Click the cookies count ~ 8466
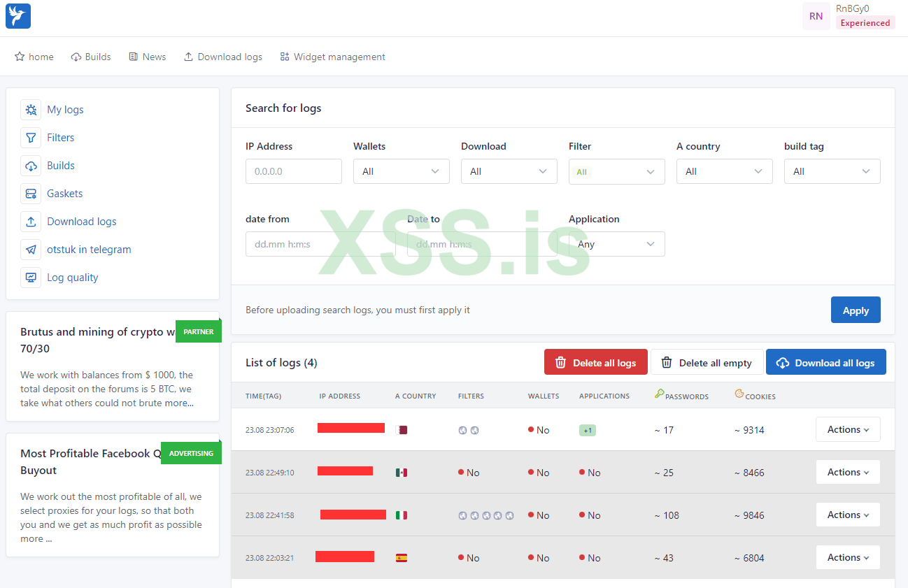The height and width of the screenshot is (588, 908). click(x=749, y=473)
